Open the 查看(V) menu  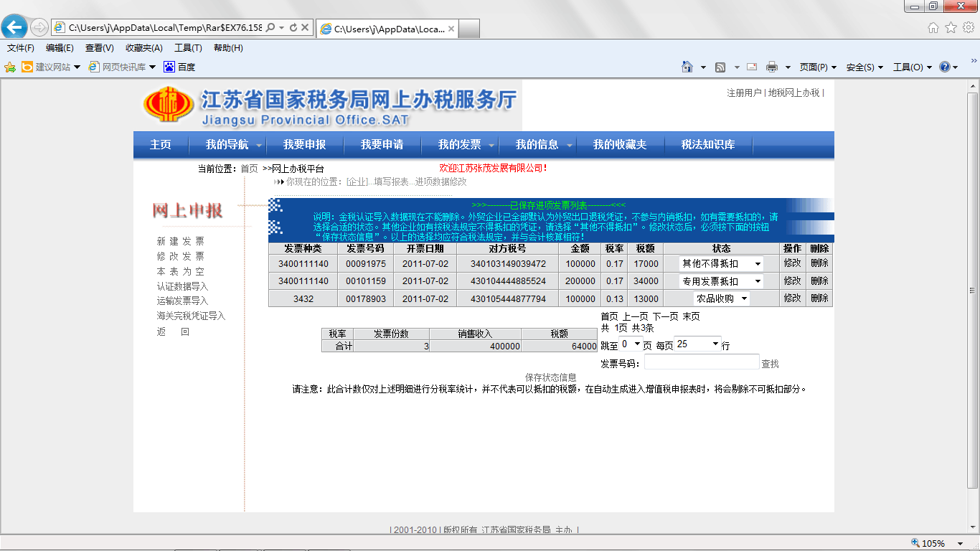[99, 48]
